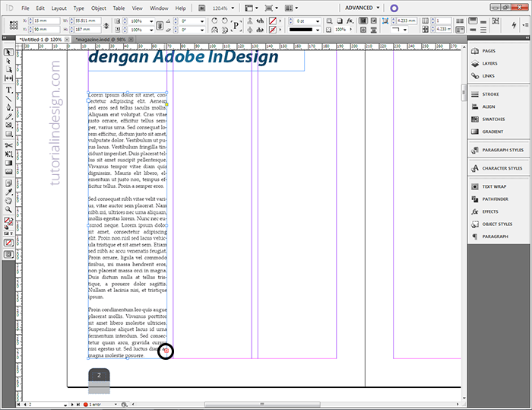The image size is (532, 410).
Task: Click the X position field
Action: pos(46,21)
